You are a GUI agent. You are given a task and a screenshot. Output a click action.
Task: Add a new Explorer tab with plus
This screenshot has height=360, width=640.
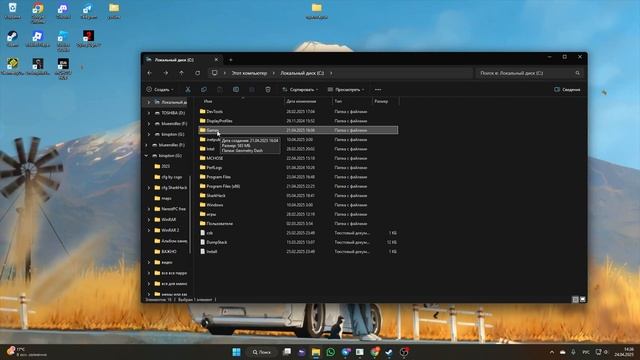point(231,60)
